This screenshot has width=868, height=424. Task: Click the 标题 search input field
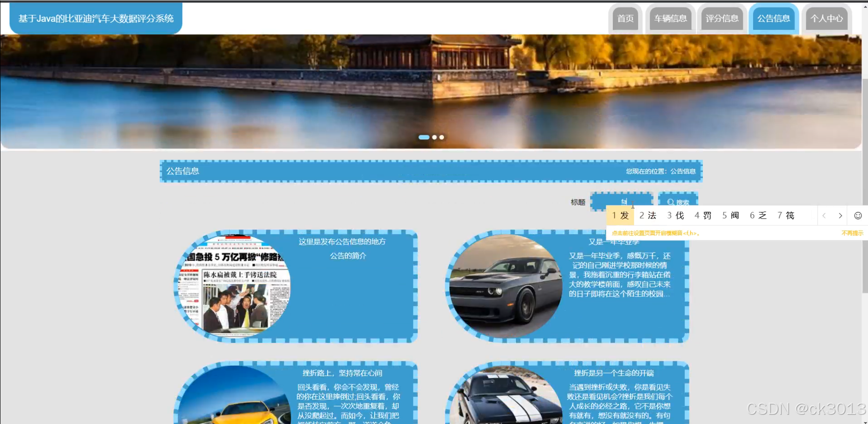(x=622, y=202)
